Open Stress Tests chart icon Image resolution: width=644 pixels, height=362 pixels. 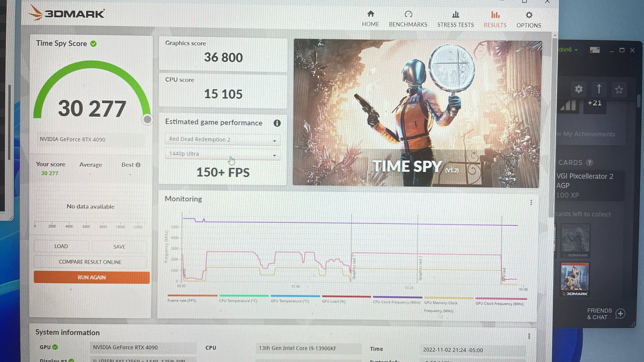pyautogui.click(x=456, y=15)
